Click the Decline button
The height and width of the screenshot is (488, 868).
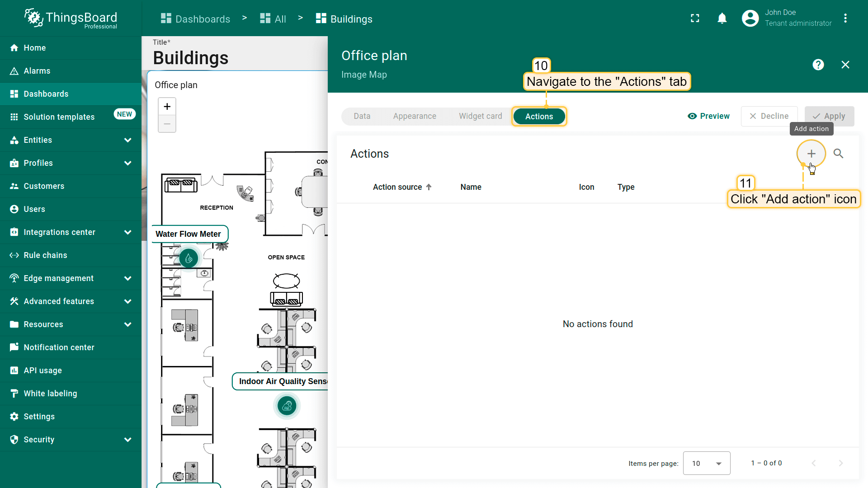point(769,116)
